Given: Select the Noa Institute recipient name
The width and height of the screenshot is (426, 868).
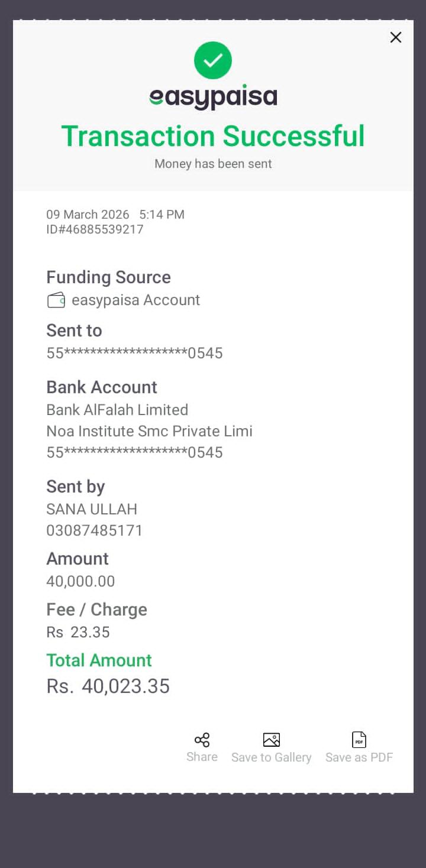Looking at the screenshot, I should tap(149, 431).
